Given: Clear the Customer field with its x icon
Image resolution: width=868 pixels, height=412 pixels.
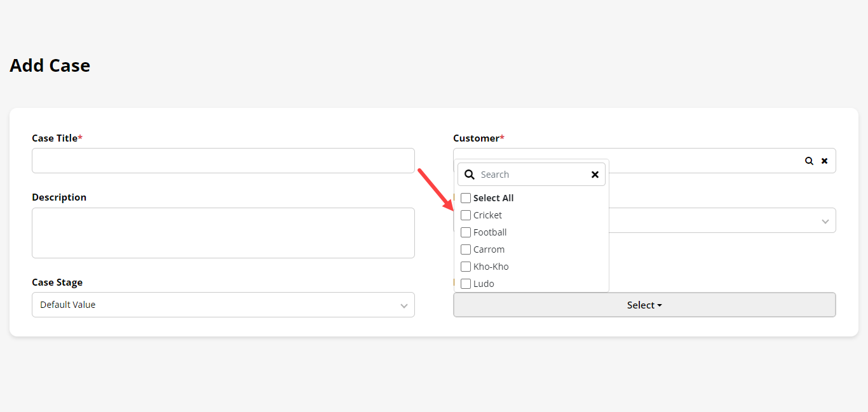Looking at the screenshot, I should [824, 161].
